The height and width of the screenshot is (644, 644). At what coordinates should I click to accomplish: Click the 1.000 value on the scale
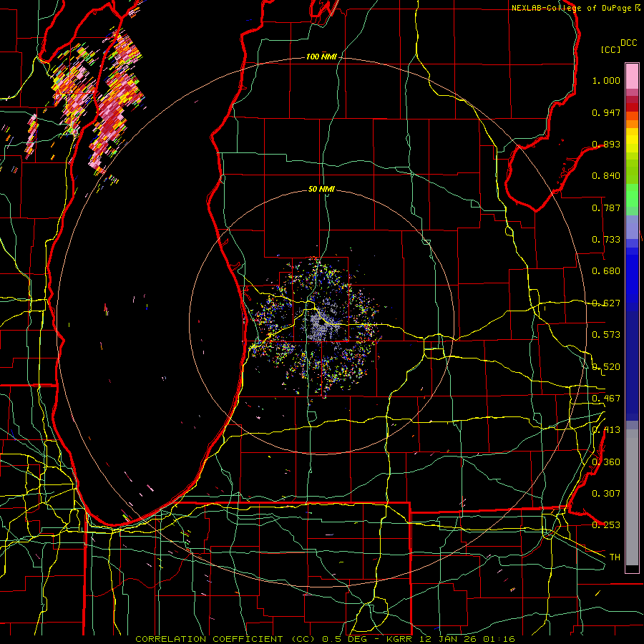click(606, 80)
